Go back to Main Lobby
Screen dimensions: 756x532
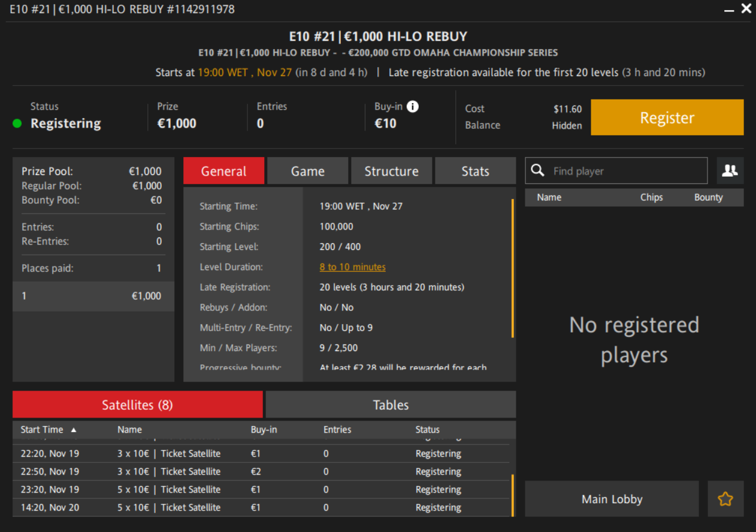[612, 499]
